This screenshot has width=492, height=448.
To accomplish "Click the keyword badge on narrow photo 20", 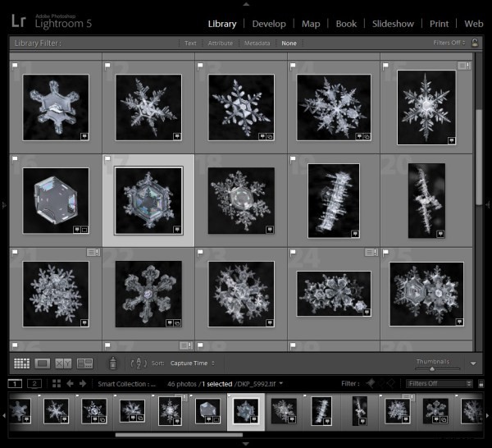I will pyautogui.click(x=440, y=234).
